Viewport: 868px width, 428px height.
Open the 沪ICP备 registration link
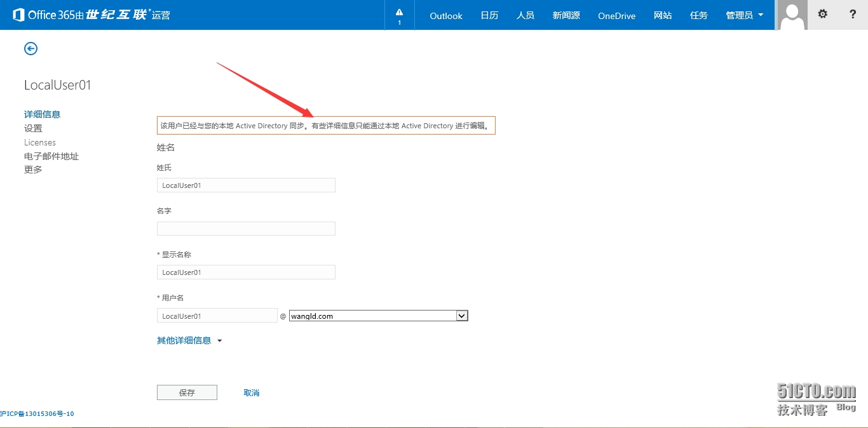(37, 414)
